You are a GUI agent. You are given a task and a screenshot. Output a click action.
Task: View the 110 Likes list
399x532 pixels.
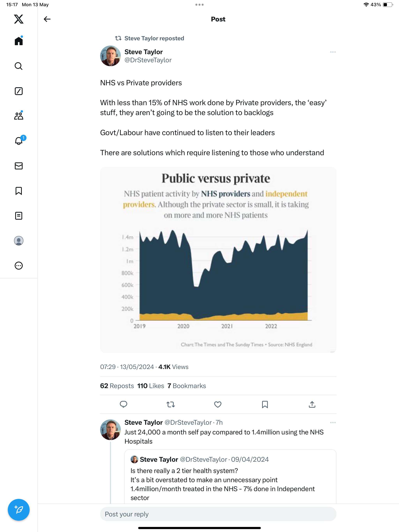click(x=151, y=386)
